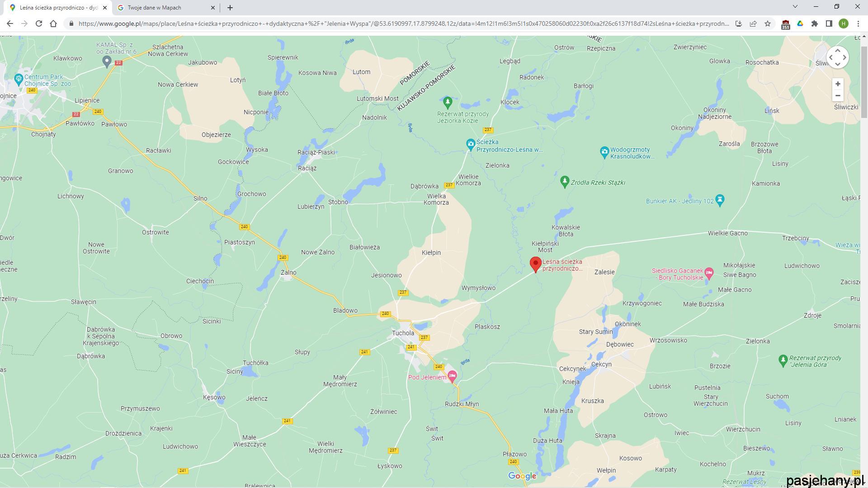Image resolution: width=868 pixels, height=488 pixels.
Task: Click the install app icon in address bar
Action: pos(739,23)
